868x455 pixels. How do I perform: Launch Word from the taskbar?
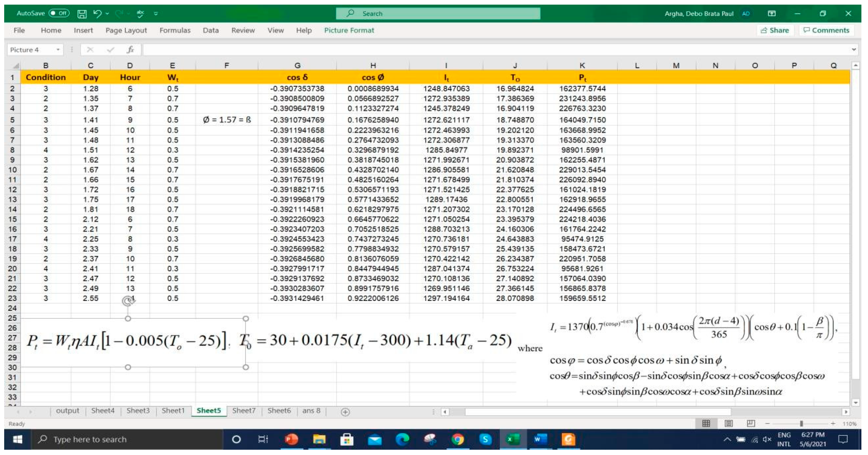(x=539, y=439)
